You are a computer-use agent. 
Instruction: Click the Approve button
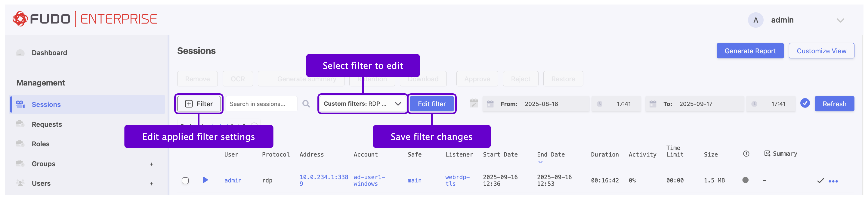pos(477,79)
